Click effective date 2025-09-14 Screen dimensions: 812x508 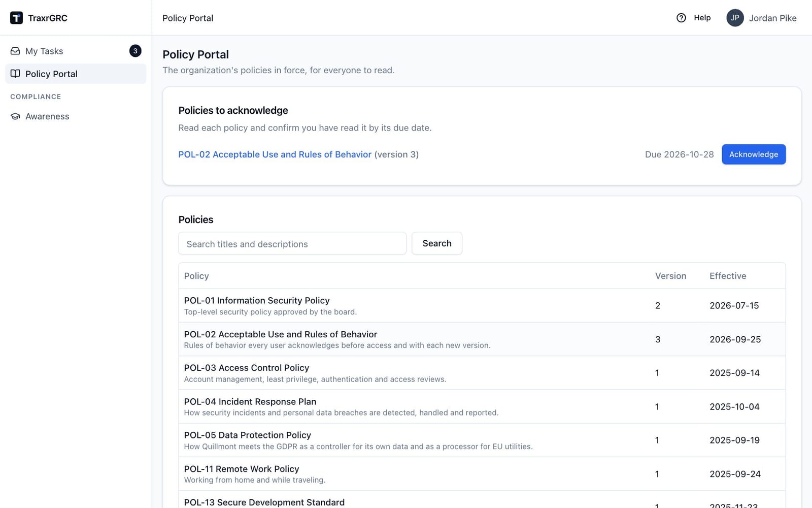(734, 373)
